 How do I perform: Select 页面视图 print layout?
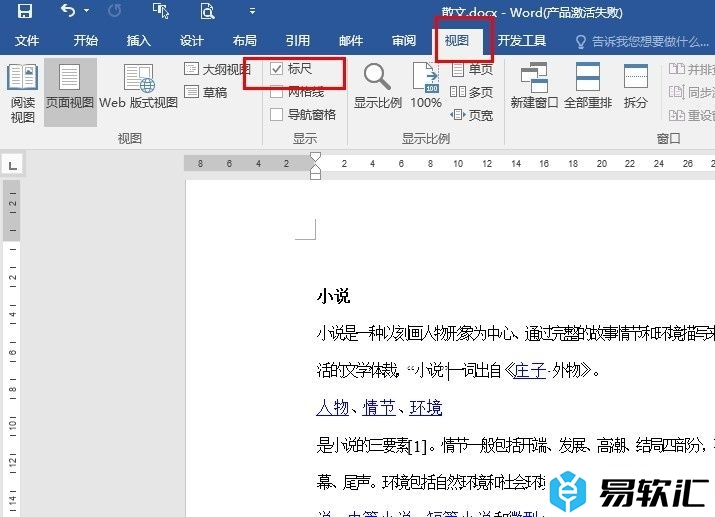[x=70, y=92]
